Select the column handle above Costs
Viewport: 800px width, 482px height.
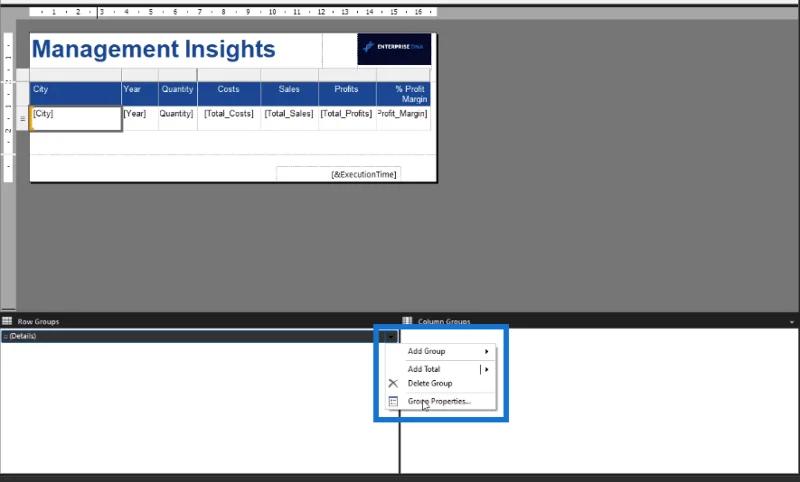pos(229,75)
